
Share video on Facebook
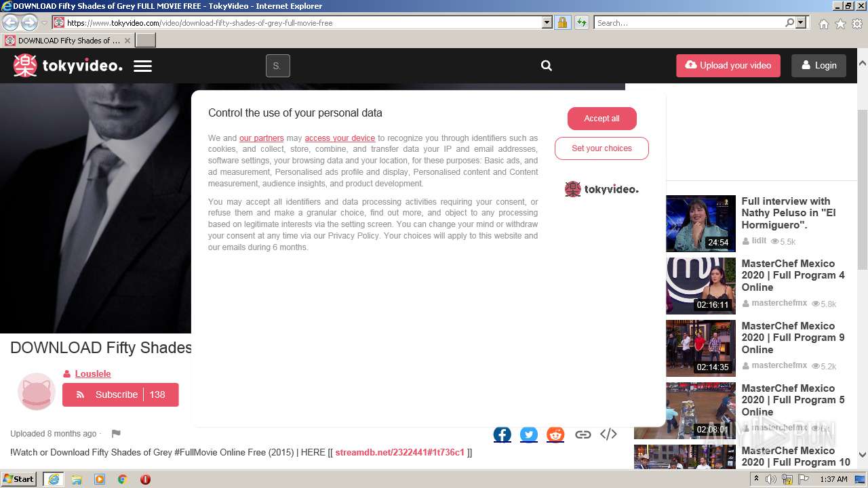click(x=502, y=434)
